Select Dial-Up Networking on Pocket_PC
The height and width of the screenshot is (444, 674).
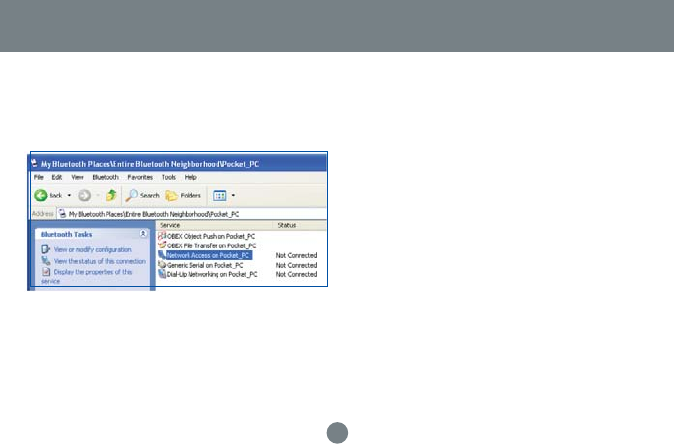point(212,274)
